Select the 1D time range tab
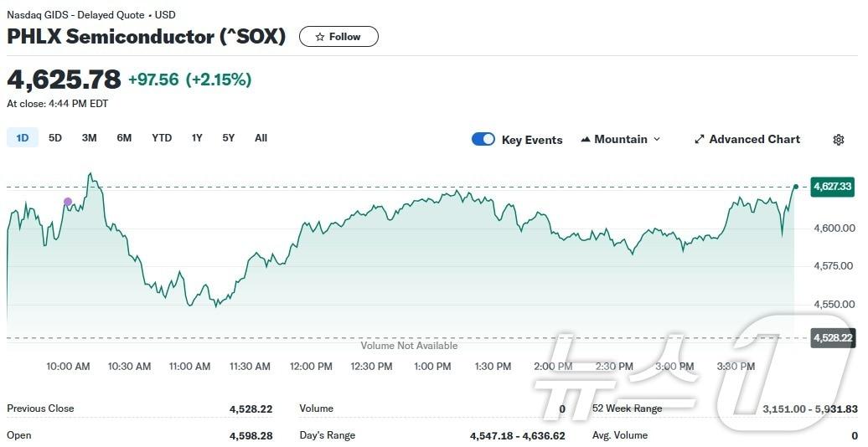 tap(23, 138)
